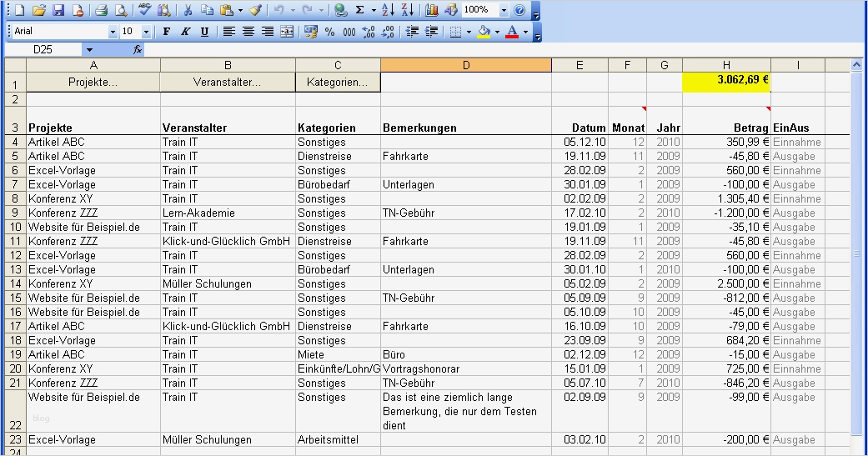Cut selection with scissors icon
The width and height of the screenshot is (868, 456).
[188, 10]
